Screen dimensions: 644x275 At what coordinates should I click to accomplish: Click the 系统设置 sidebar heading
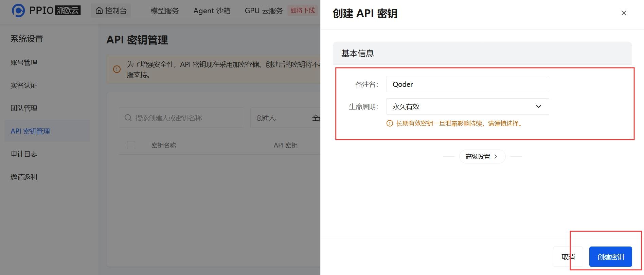tap(27, 39)
